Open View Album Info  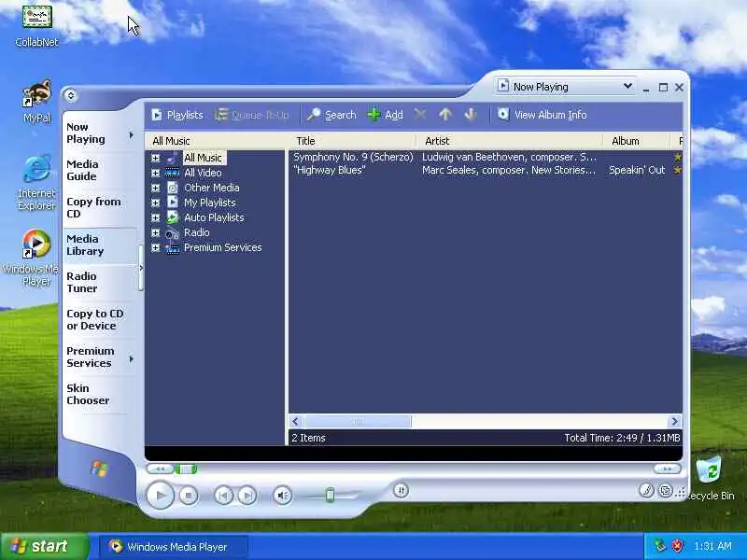543,115
